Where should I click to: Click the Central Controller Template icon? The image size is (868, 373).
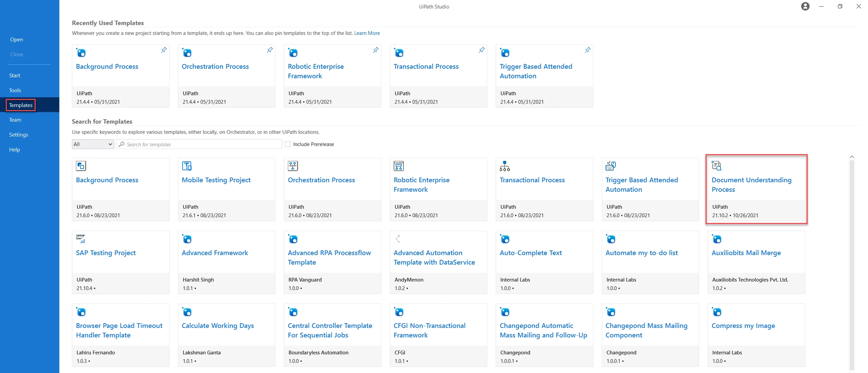coord(293,312)
